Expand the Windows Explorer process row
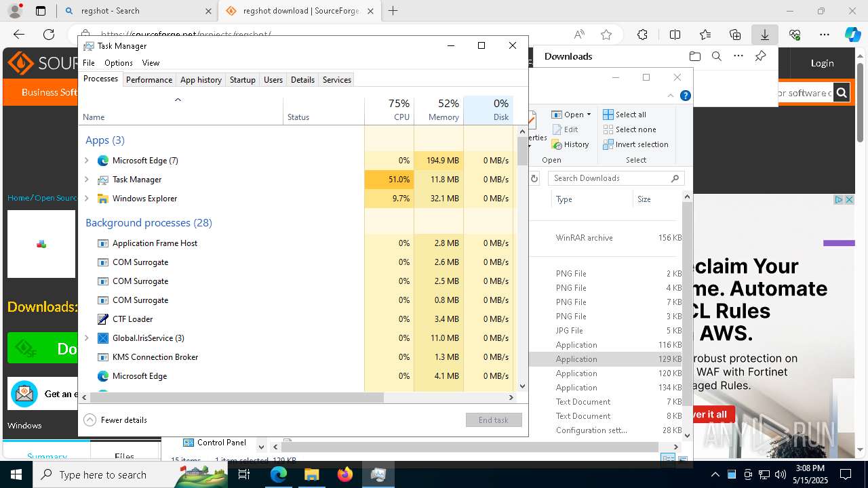Screen dimensions: 868x488 [87, 199]
